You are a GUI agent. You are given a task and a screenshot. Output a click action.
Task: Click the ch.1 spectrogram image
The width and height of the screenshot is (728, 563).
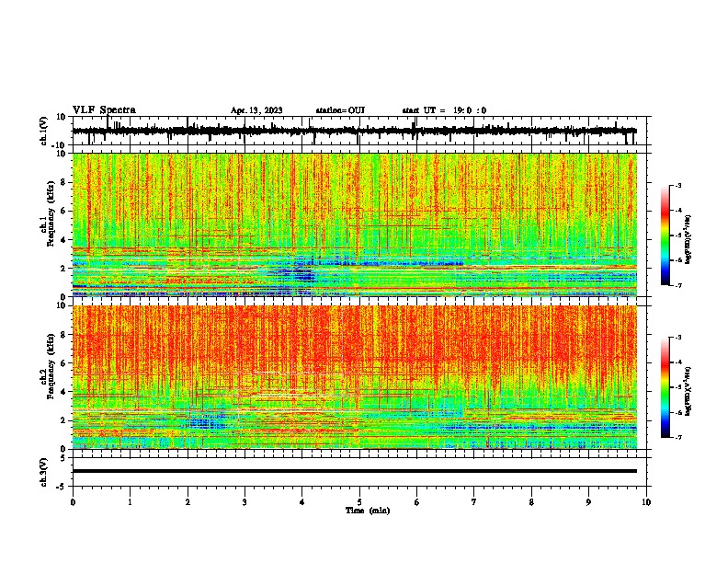click(x=355, y=224)
